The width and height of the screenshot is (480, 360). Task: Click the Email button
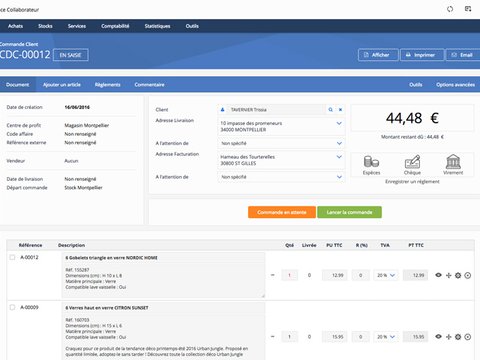pos(463,55)
